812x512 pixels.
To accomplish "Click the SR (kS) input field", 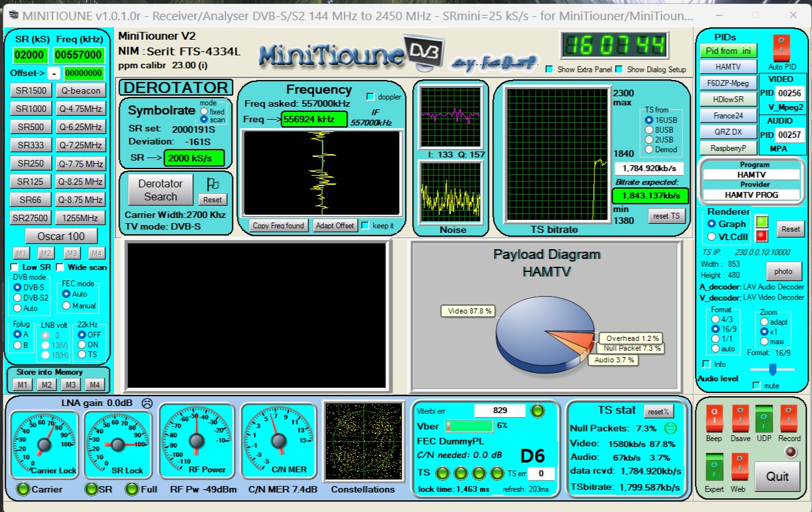I will pyautogui.click(x=31, y=55).
